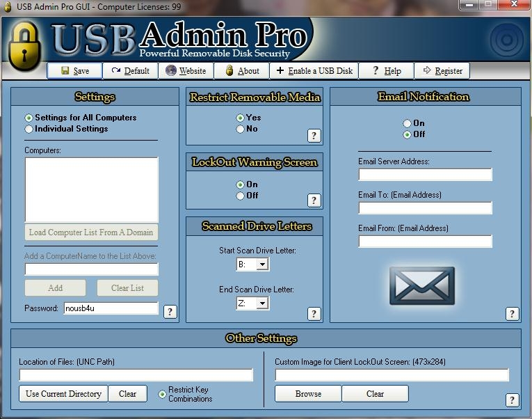Click the Computers list box
This screenshot has height=419, width=532.
click(x=92, y=189)
